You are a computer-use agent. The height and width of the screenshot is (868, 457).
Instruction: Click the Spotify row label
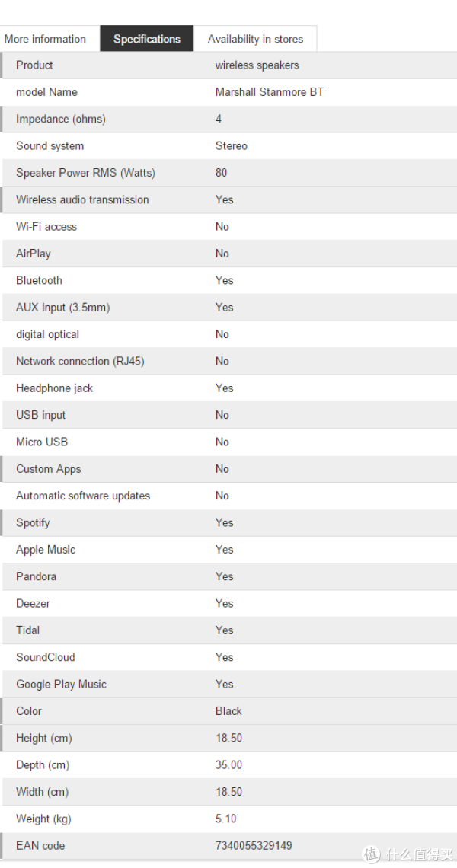[33, 522]
